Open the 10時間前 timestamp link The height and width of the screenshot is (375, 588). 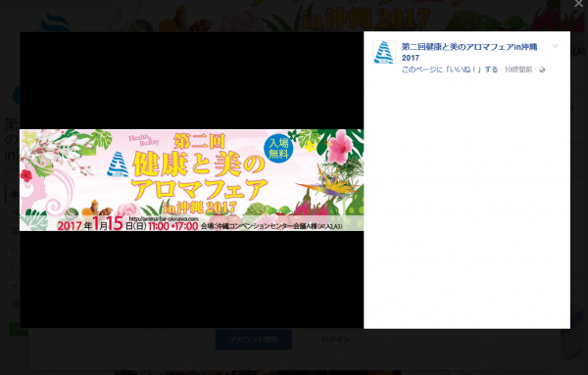tap(517, 70)
